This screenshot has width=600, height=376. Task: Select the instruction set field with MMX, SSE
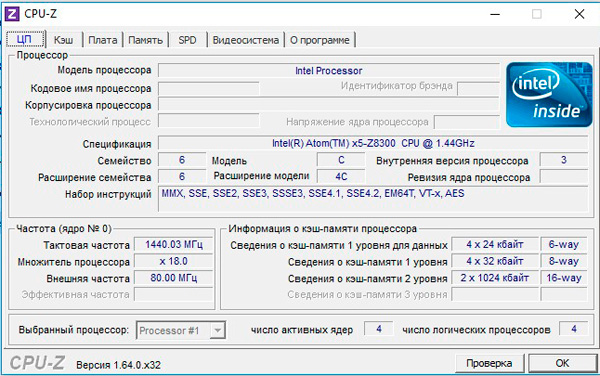click(373, 199)
